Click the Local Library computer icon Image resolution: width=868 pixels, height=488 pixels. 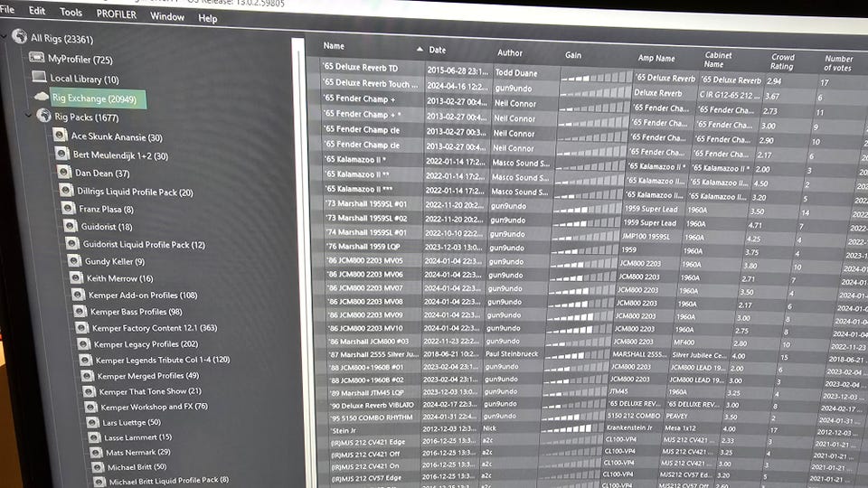click(x=39, y=76)
